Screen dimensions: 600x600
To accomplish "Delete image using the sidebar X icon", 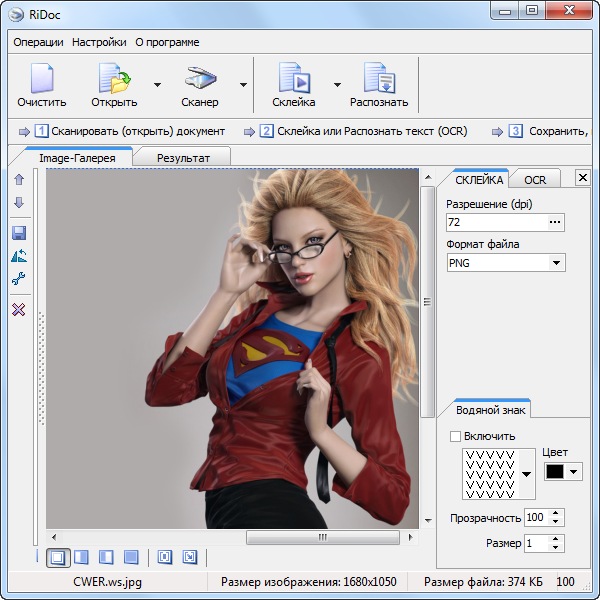I will click(x=18, y=310).
